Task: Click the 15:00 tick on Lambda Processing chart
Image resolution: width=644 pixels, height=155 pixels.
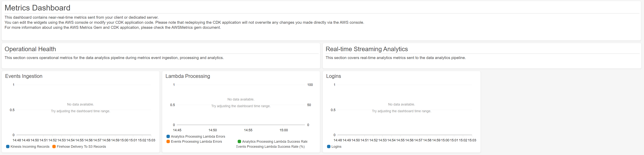Action: [x=284, y=130]
